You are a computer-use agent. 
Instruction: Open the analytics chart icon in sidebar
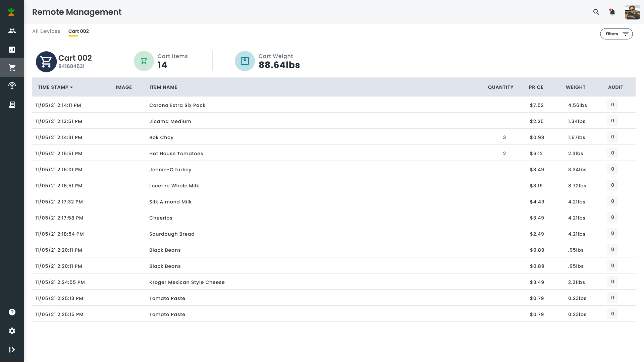(x=12, y=50)
